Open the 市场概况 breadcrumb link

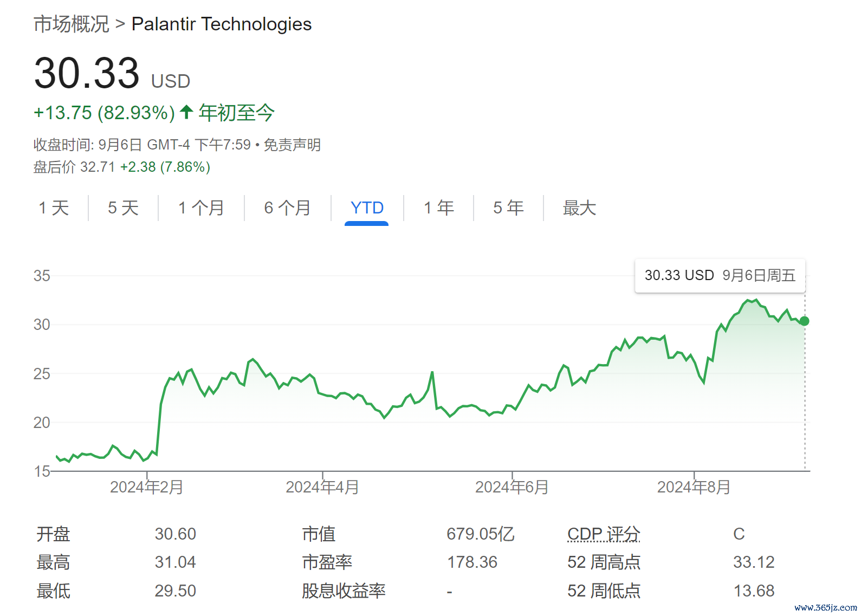click(71, 24)
